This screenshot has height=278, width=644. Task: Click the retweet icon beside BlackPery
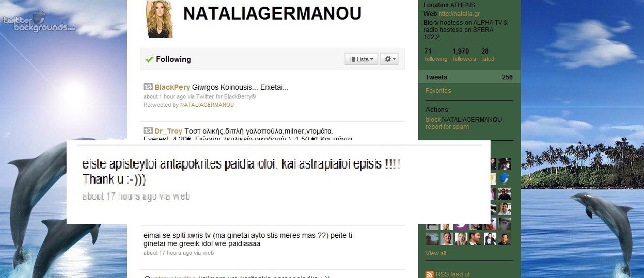pyautogui.click(x=148, y=87)
